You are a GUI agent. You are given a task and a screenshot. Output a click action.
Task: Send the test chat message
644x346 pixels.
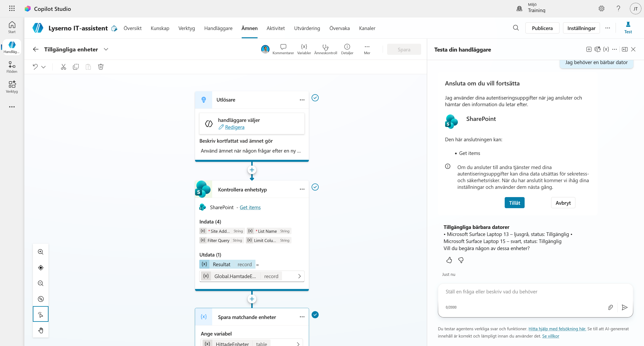[x=624, y=307]
